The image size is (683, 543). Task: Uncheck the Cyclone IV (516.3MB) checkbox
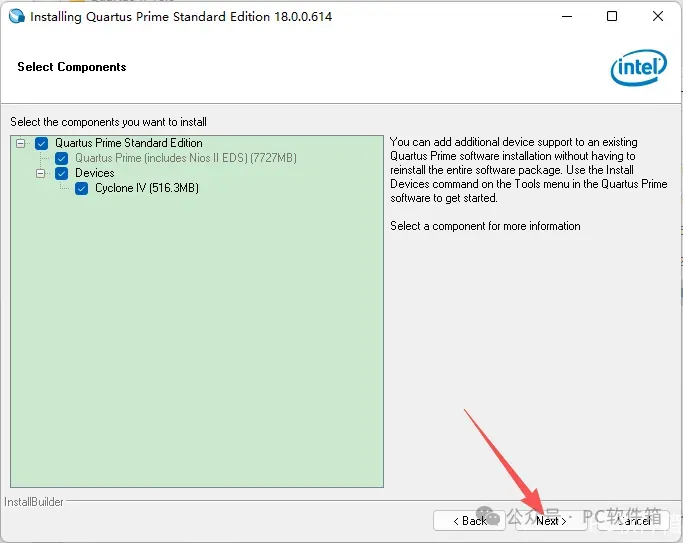(x=81, y=189)
